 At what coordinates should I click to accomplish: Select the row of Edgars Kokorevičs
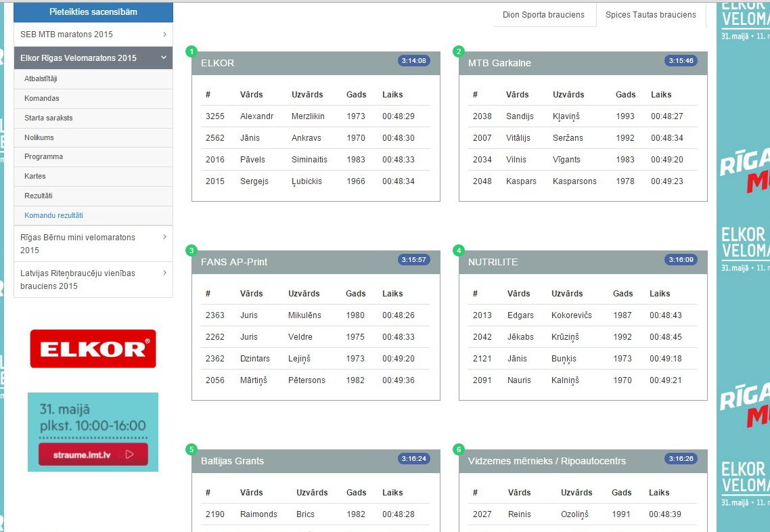point(583,315)
